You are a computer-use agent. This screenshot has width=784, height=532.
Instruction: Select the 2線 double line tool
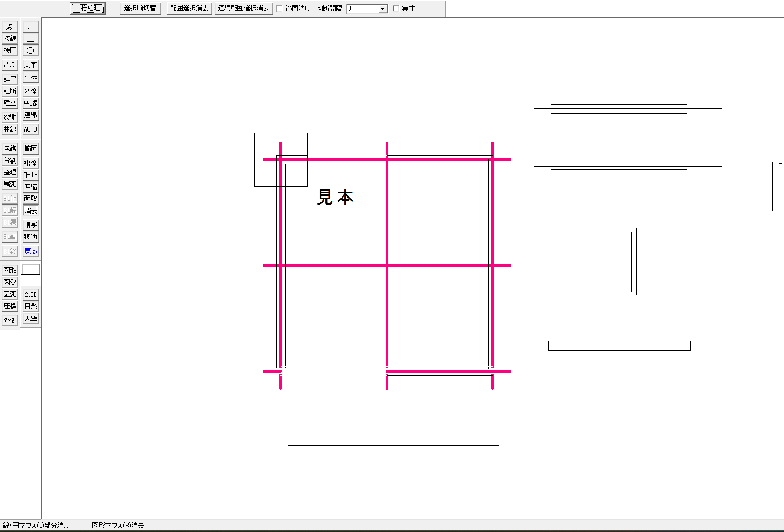[31, 91]
